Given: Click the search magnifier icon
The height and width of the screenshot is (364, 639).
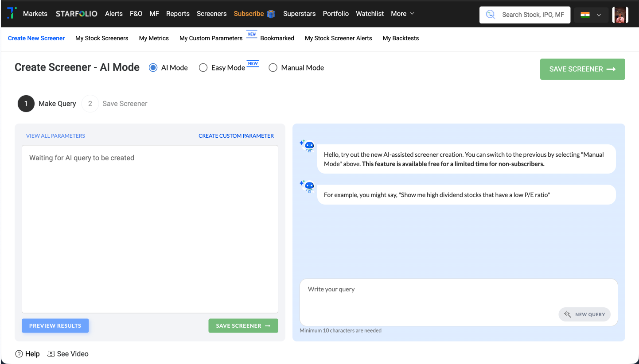Looking at the screenshot, I should (x=491, y=15).
